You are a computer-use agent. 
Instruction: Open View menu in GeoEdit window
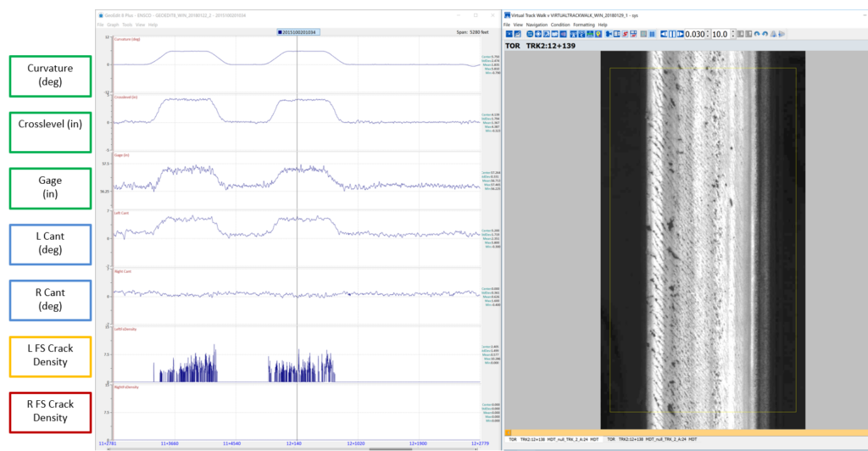(x=140, y=25)
